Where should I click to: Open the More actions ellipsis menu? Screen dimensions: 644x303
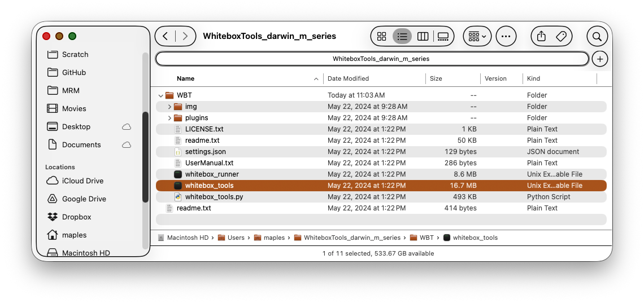(x=506, y=37)
